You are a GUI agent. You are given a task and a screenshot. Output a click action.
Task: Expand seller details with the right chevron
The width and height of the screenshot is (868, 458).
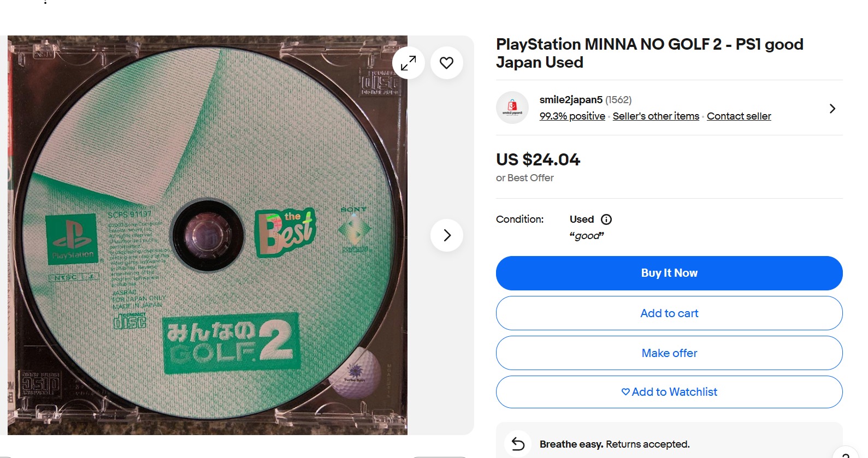click(x=832, y=109)
